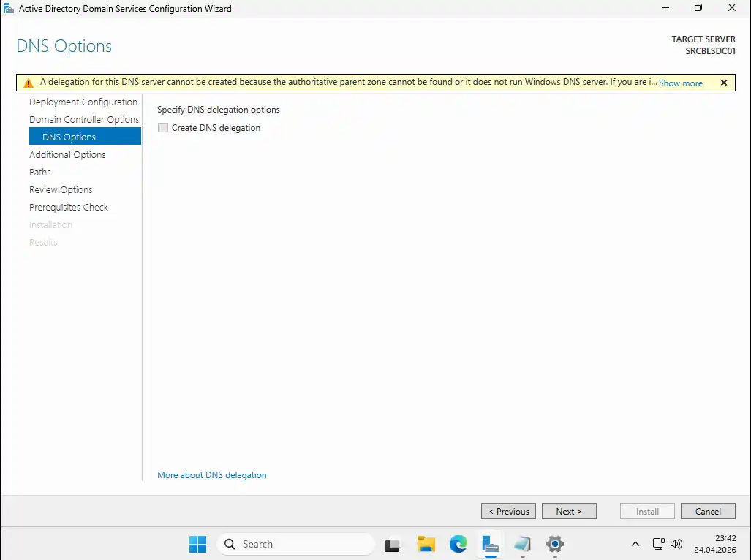Open the Windows Start menu
Image resolution: width=751 pixels, height=560 pixels.
point(197,544)
